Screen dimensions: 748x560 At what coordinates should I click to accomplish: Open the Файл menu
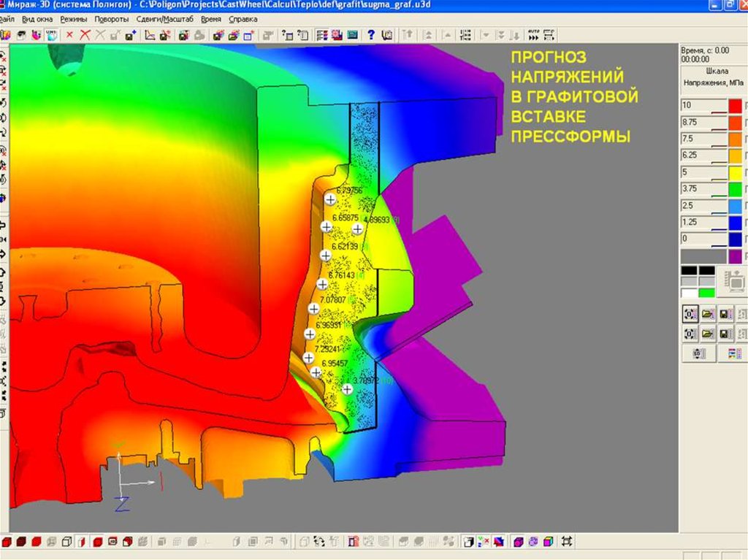pyautogui.click(x=7, y=18)
